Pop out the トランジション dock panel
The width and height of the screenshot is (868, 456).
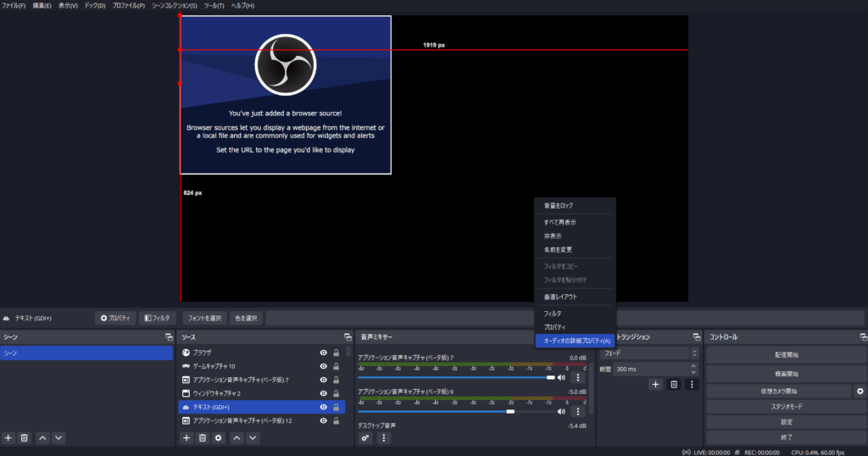pyautogui.click(x=697, y=336)
